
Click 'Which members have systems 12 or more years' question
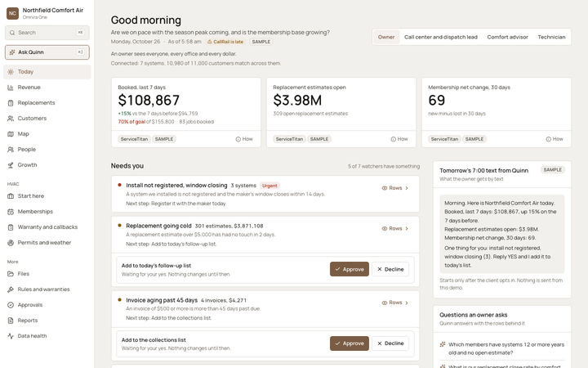coord(506,348)
